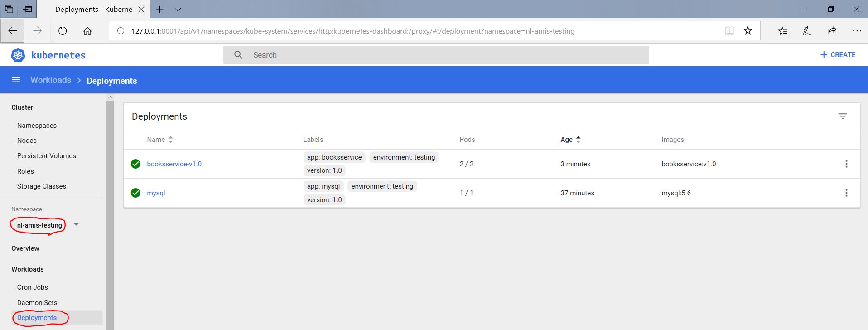Open the browser share icon
The image size is (868, 330).
(x=831, y=31)
